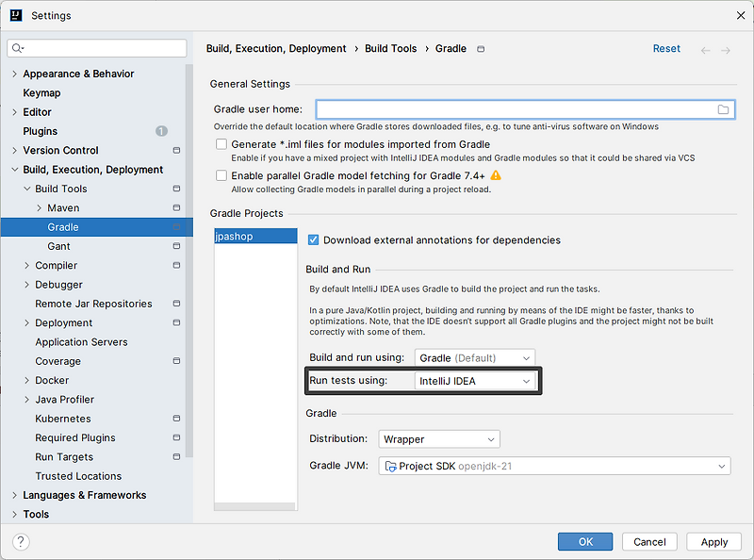Image resolution: width=754 pixels, height=560 pixels.
Task: Click the IntelliJ logo in the Settings title bar
Action: (17, 15)
